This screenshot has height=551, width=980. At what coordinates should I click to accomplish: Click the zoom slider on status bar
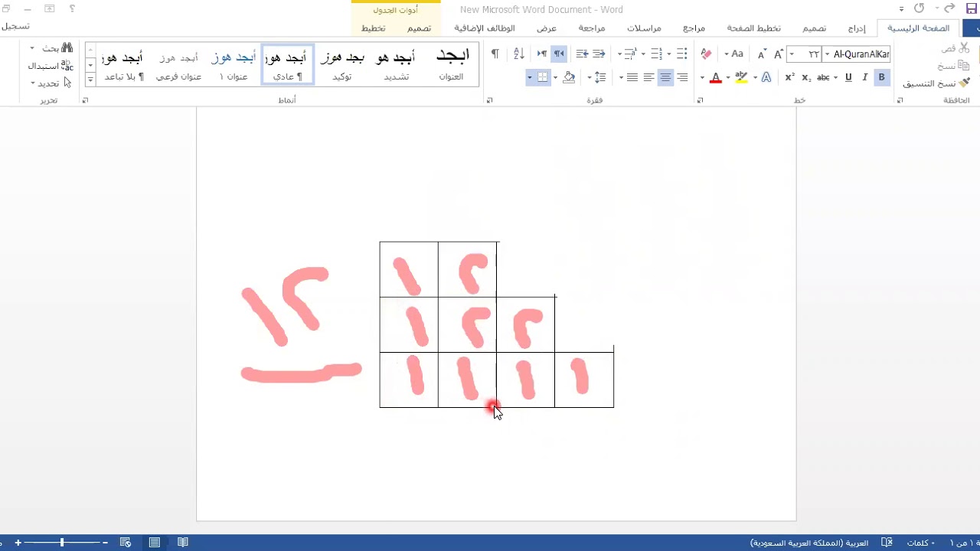tap(63, 543)
